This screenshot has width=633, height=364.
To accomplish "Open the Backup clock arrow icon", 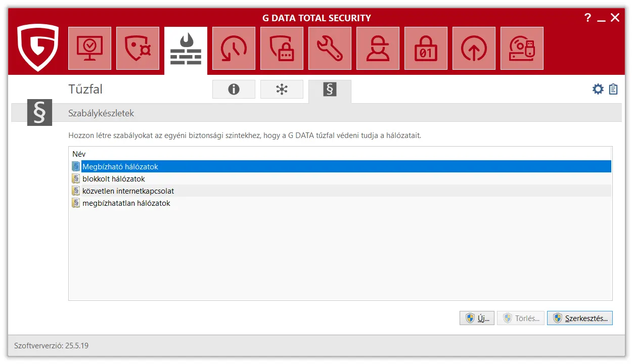I will [234, 49].
